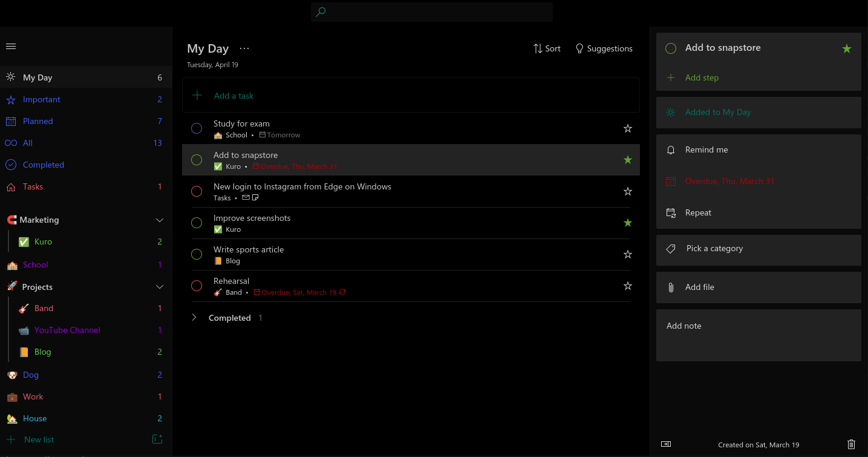
Task: Click the Suggestions lightbulb icon
Action: (x=579, y=48)
